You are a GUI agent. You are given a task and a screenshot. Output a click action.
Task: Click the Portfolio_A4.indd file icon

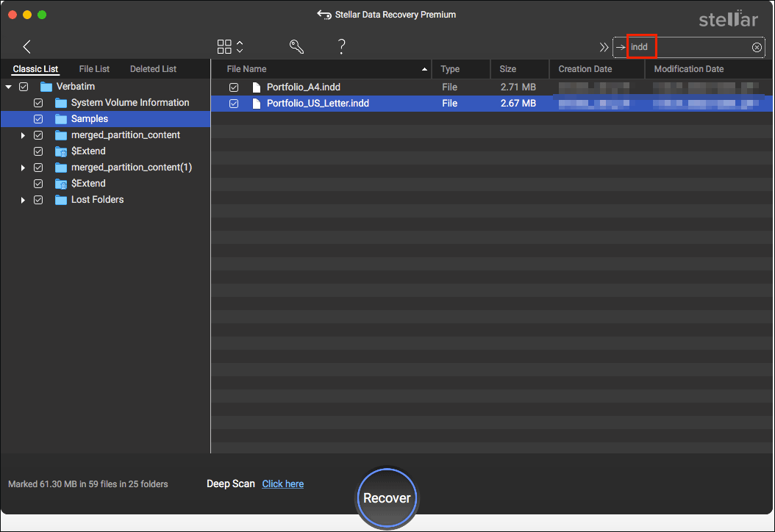pyautogui.click(x=256, y=87)
